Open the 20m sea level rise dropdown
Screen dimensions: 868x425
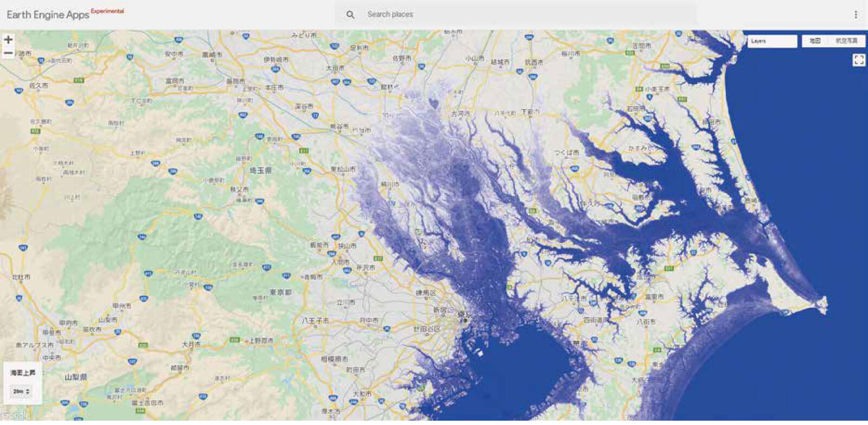22,391
